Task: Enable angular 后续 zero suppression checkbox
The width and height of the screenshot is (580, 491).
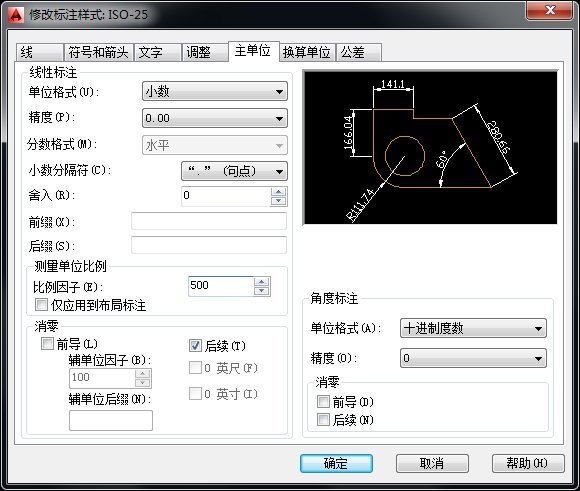Action: point(323,420)
